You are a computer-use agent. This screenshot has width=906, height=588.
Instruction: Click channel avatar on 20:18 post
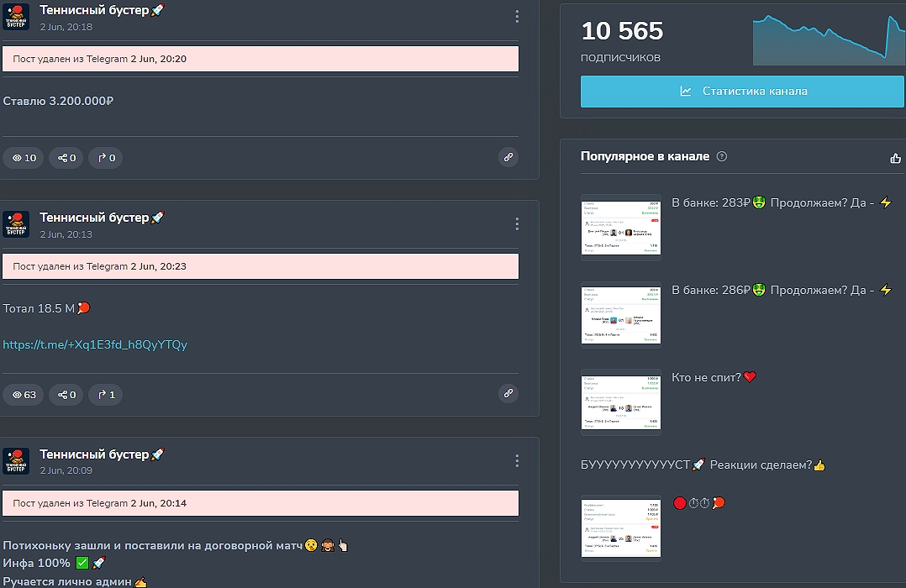(16, 17)
